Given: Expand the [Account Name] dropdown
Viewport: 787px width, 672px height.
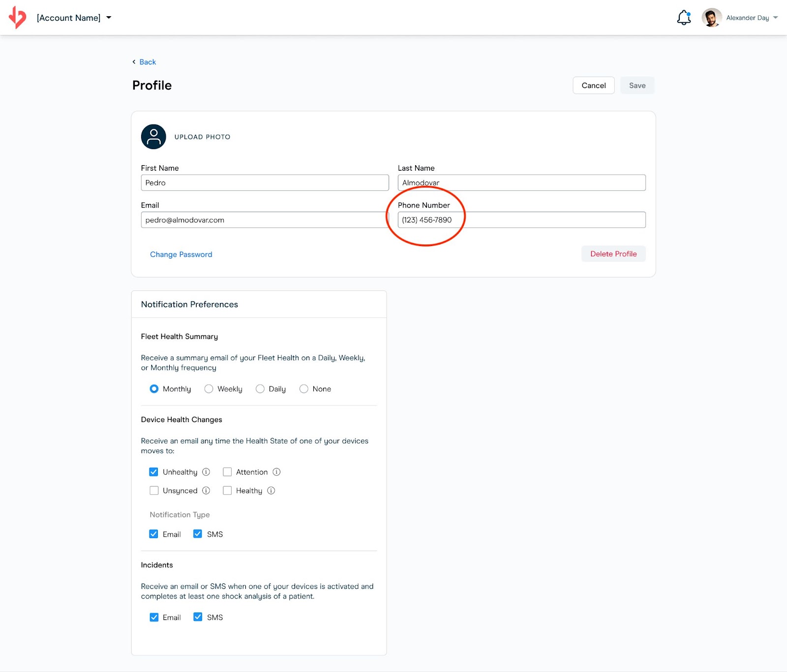Looking at the screenshot, I should [109, 18].
